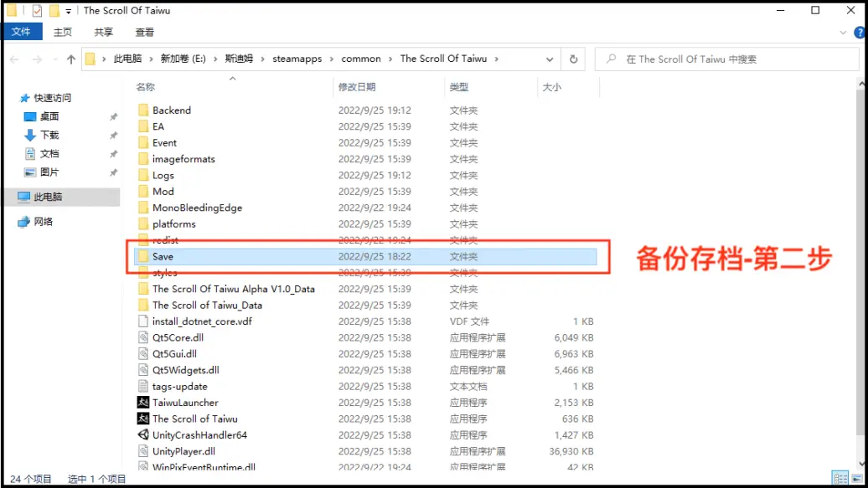Navigate to common in the address bar

[x=361, y=59]
